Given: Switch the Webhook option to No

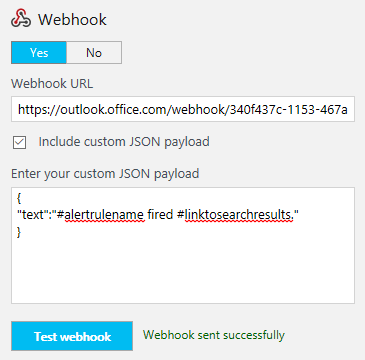Looking at the screenshot, I should coord(94,53).
